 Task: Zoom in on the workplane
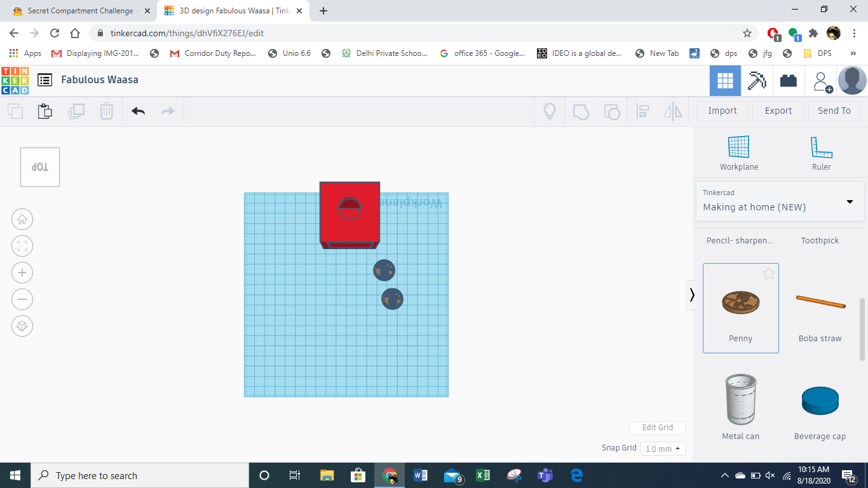pos(22,273)
